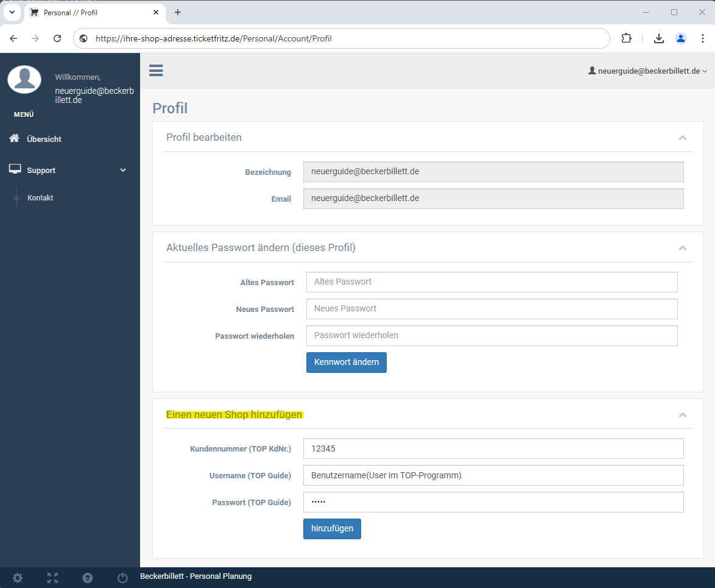Open browser extensions puzzle icon
The height and width of the screenshot is (588, 715).
[x=627, y=38]
